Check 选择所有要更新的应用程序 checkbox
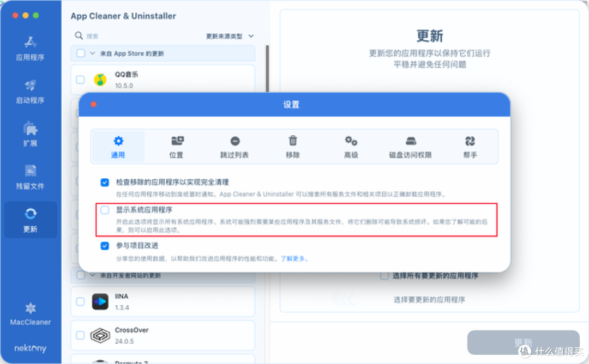 (384, 276)
